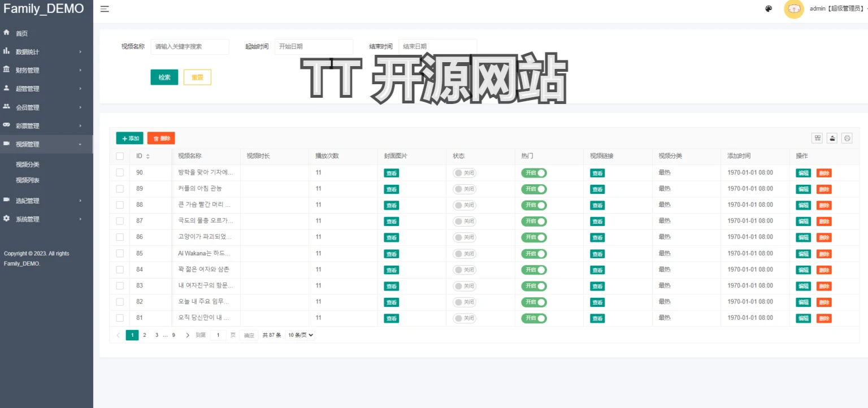The width and height of the screenshot is (868, 408).
Task: Expand the 彩票管理 sidebar menu
Action: (x=46, y=125)
